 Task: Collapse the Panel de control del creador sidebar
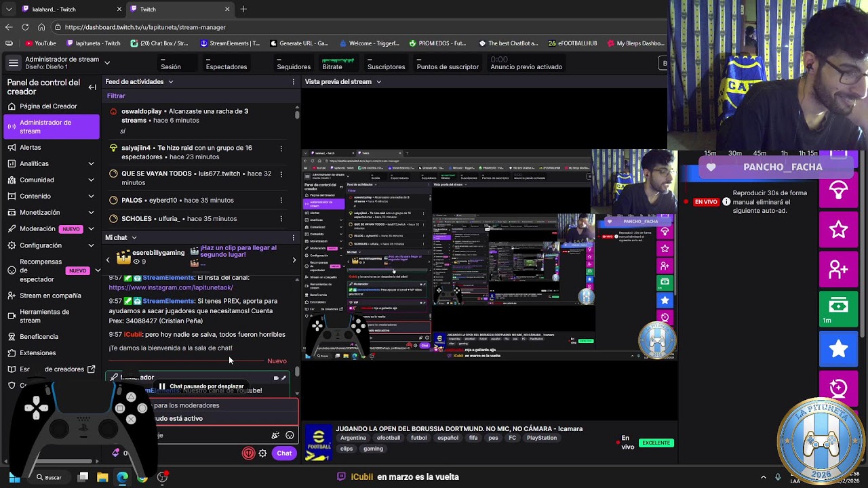(92, 87)
